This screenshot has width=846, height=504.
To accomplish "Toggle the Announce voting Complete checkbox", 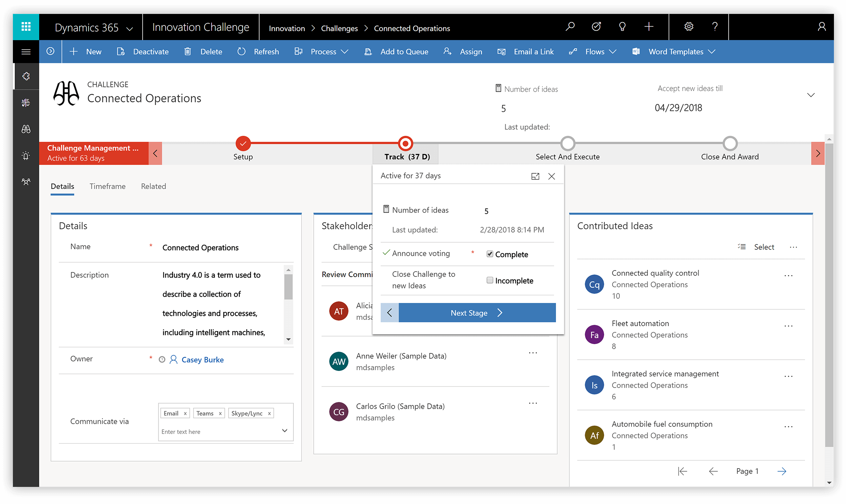I will click(x=489, y=254).
